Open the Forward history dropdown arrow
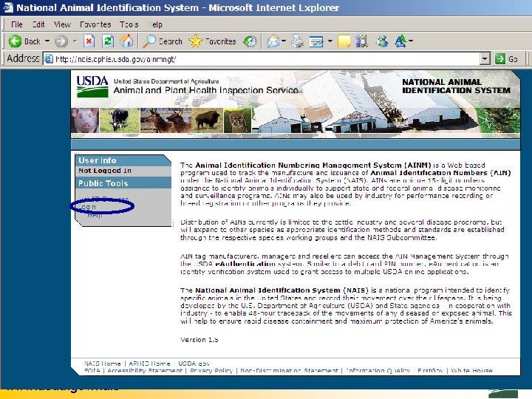Screen dimensions: 532x399 75,41
